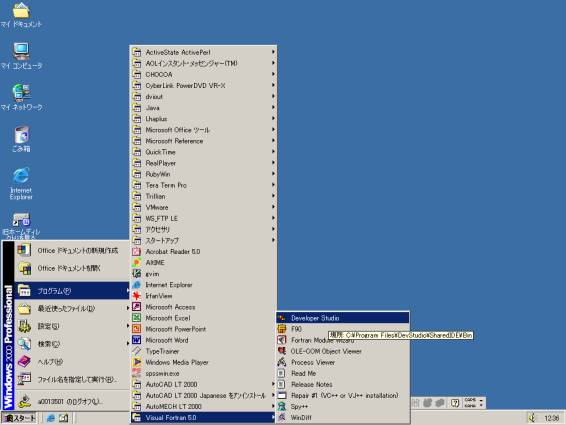Open the RealPlayer program group
The height and width of the screenshot is (425, 566).
[x=203, y=163]
